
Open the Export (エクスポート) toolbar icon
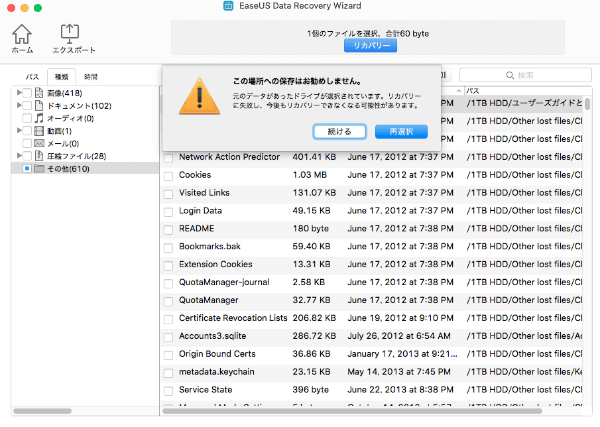(70, 34)
